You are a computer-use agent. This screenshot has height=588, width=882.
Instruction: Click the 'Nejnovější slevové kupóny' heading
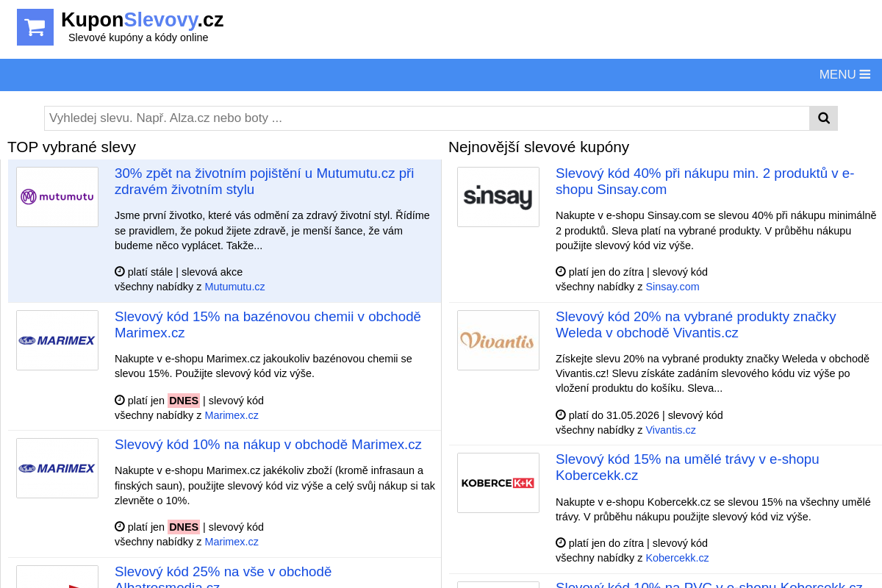point(539,147)
